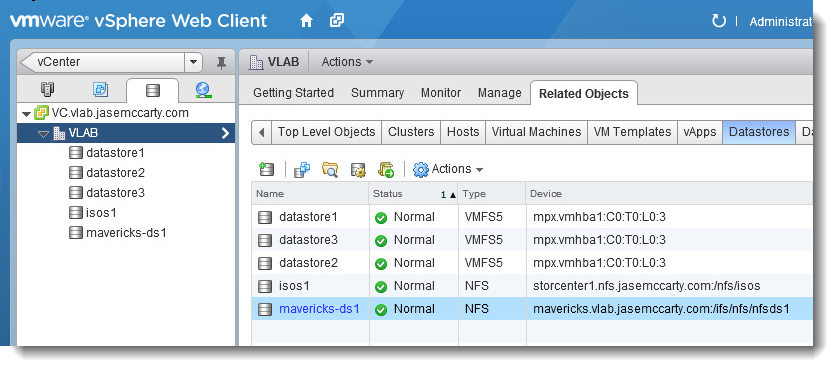Sort by Status column header
This screenshot has height=371, width=838.
click(414, 194)
